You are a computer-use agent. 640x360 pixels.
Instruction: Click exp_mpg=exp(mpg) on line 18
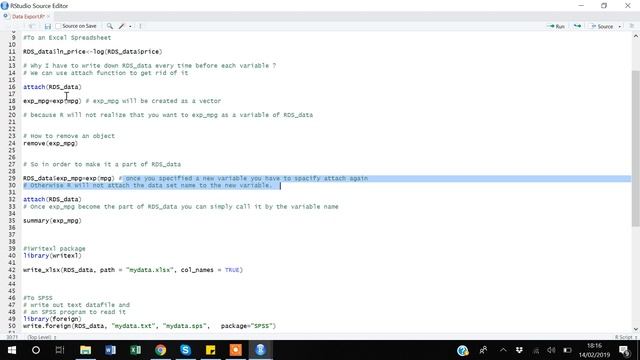52,101
